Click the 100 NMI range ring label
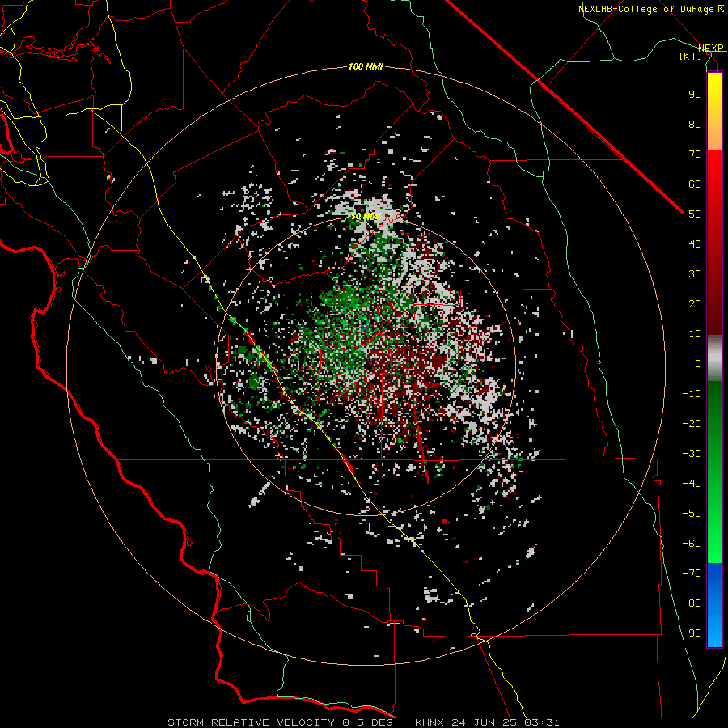This screenshot has width=728, height=728. point(366,67)
